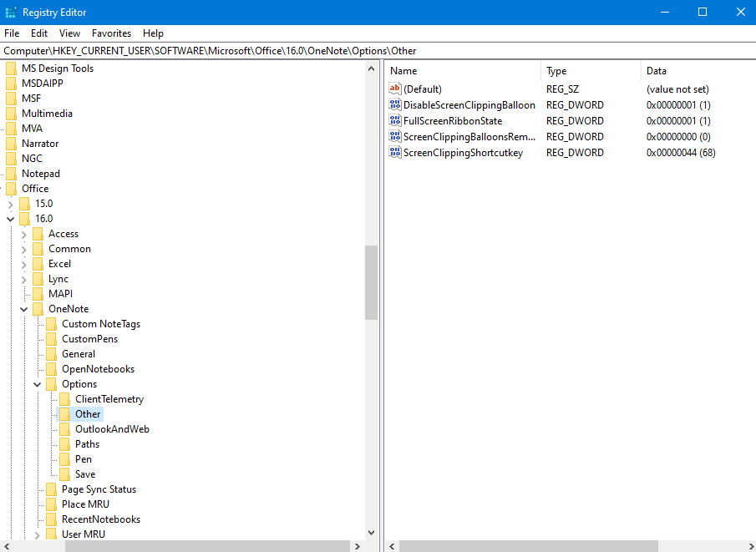This screenshot has height=552, width=756.
Task: Select the ScreenClippingBalloonsRem... value
Action: [469, 137]
